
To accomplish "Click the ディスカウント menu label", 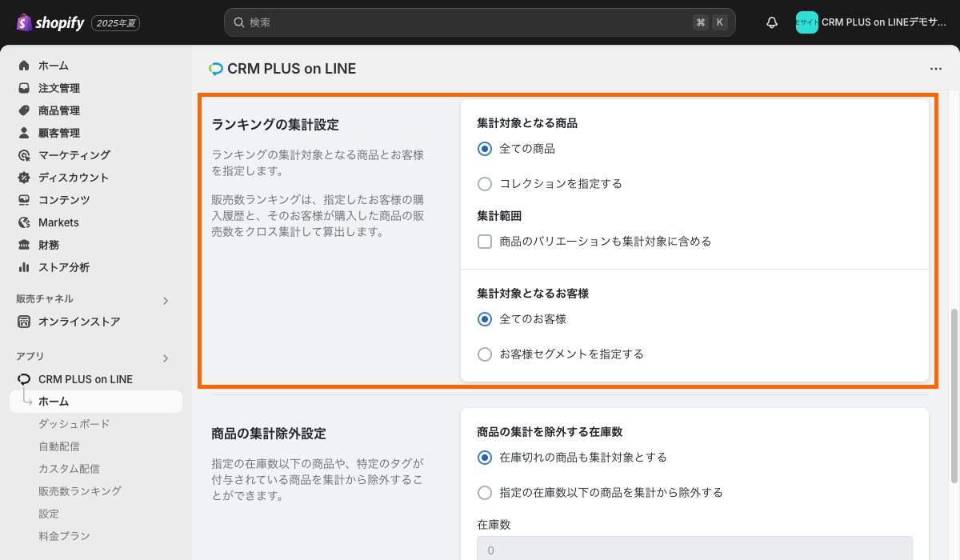I will [74, 178].
